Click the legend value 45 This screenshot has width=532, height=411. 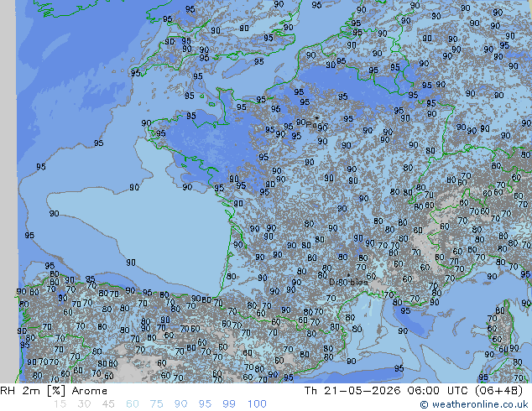(x=108, y=404)
